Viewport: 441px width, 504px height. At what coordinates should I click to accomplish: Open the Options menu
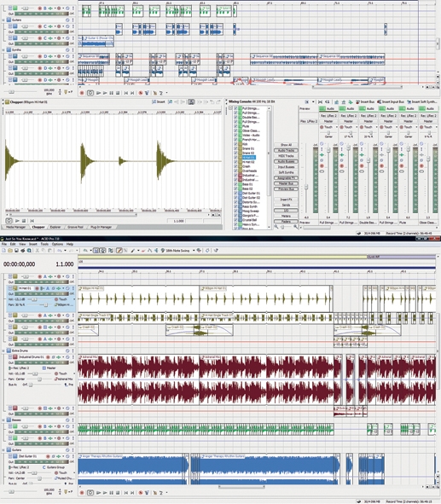[x=57, y=244]
